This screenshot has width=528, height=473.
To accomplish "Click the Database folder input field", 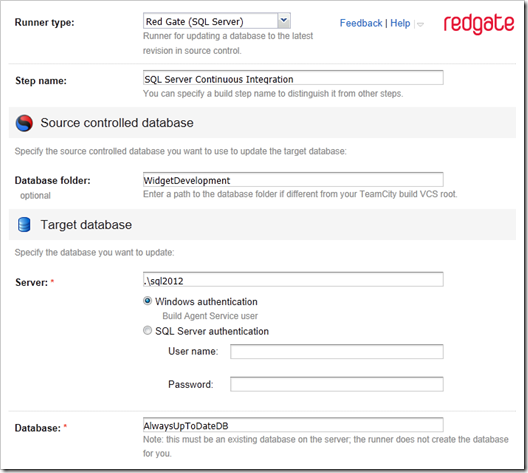I will click(x=293, y=180).
